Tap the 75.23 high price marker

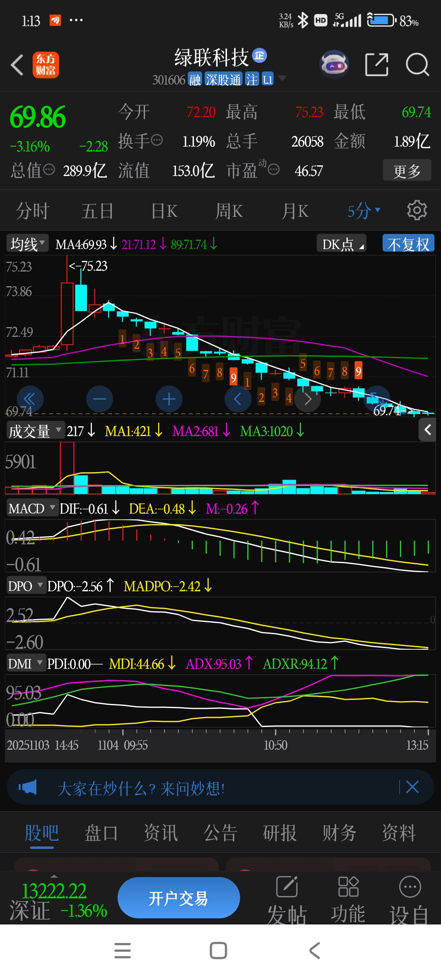[x=88, y=266]
